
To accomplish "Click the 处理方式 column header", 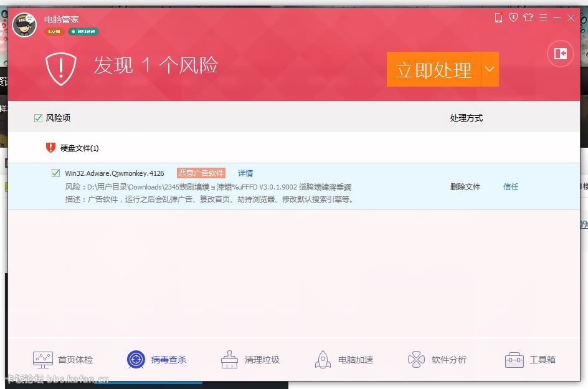I will pos(466,118).
